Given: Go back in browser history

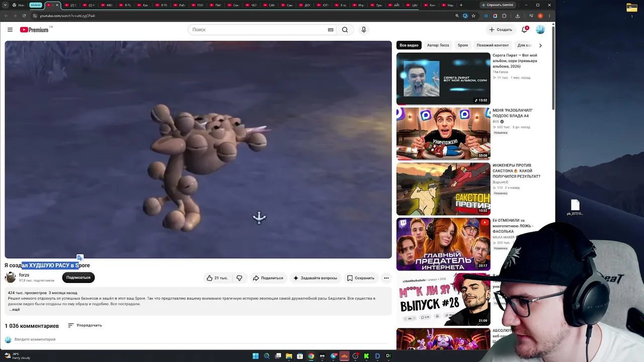Looking at the screenshot, I should 5,16.
